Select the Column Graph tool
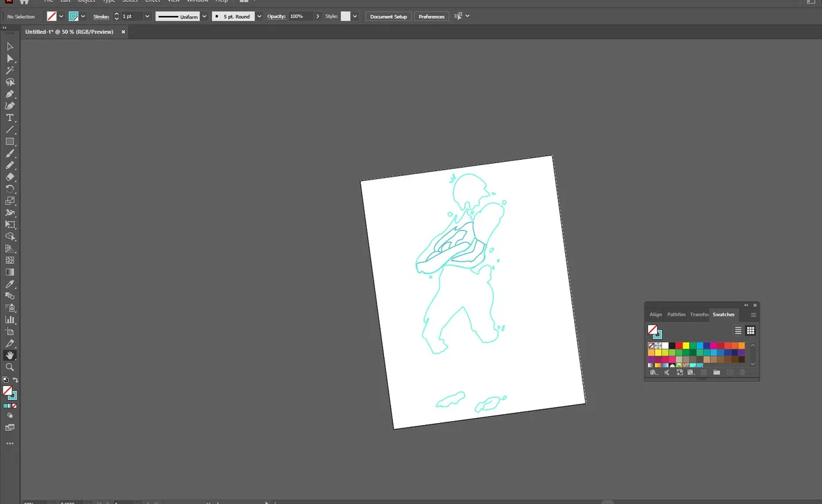 [x=10, y=320]
